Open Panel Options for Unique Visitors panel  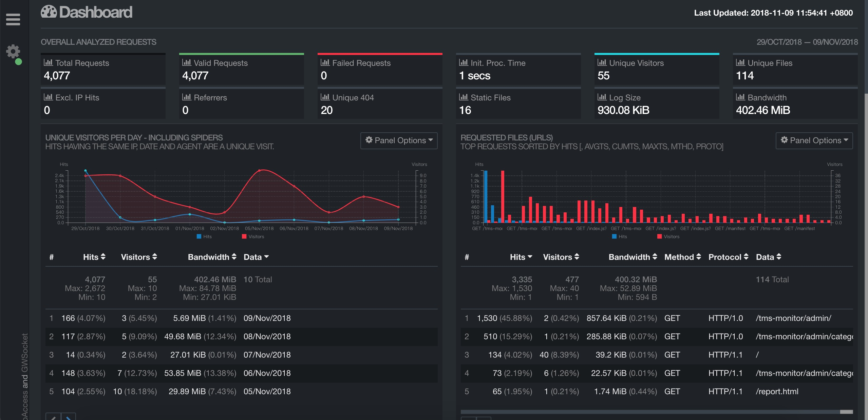399,140
